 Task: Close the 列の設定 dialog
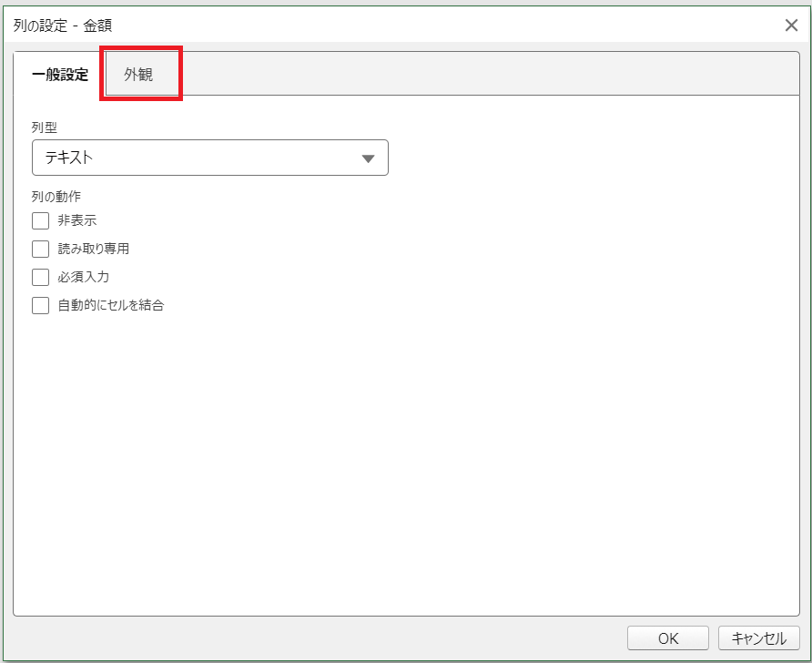click(x=791, y=25)
